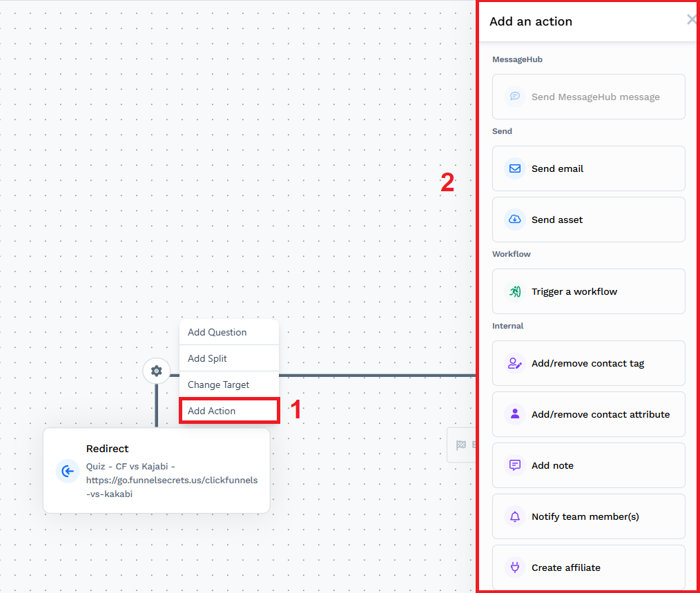Click the Send email envelope icon
This screenshot has width=700, height=593.
pos(515,168)
